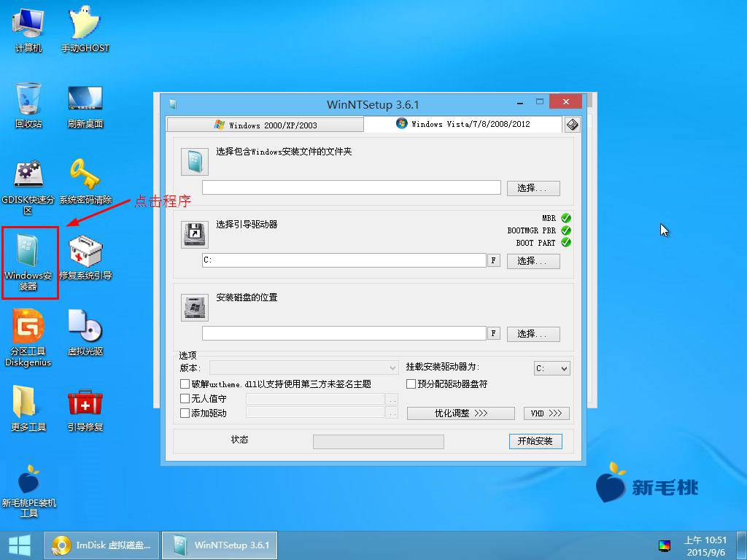Focus the install disk location field

344,333
